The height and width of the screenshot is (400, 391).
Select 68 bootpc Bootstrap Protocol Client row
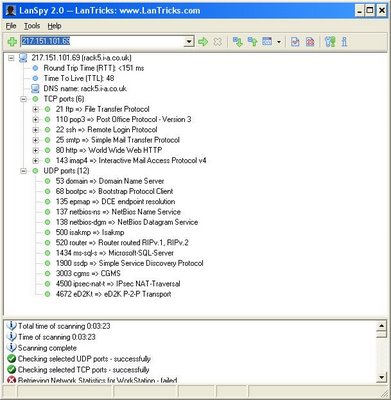coord(114,192)
